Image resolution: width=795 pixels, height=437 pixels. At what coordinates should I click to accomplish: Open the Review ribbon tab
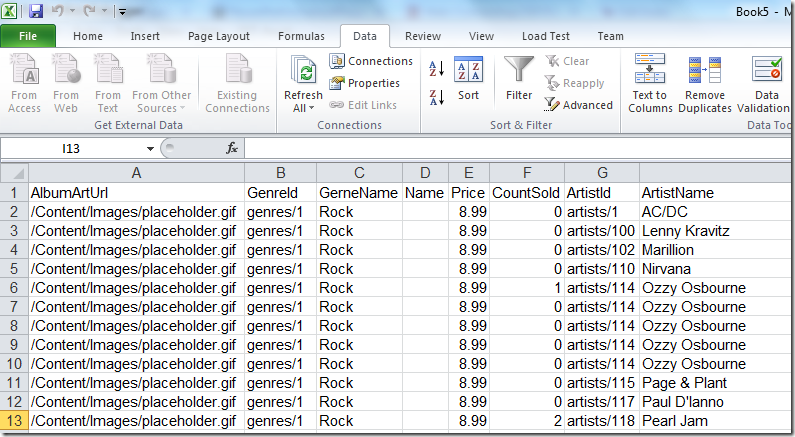pyautogui.click(x=423, y=36)
